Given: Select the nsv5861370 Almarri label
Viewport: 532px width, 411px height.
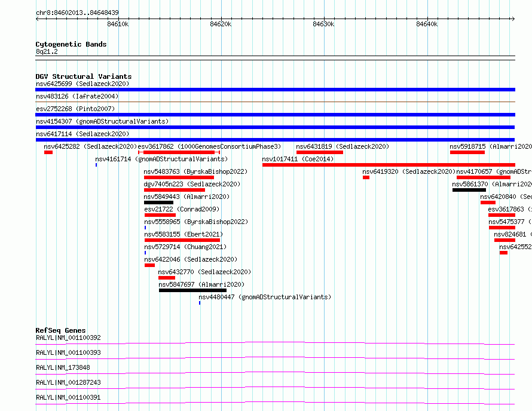Looking at the screenshot, I should click(x=492, y=184).
